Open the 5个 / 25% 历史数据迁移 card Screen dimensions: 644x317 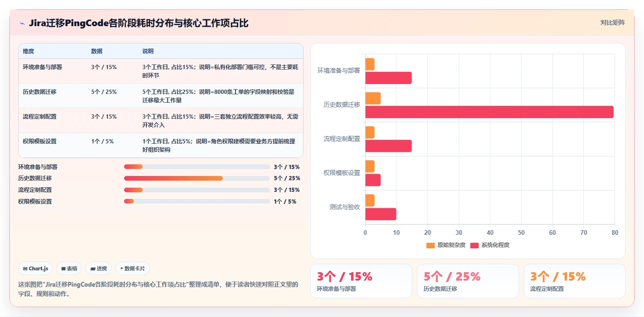tap(468, 281)
